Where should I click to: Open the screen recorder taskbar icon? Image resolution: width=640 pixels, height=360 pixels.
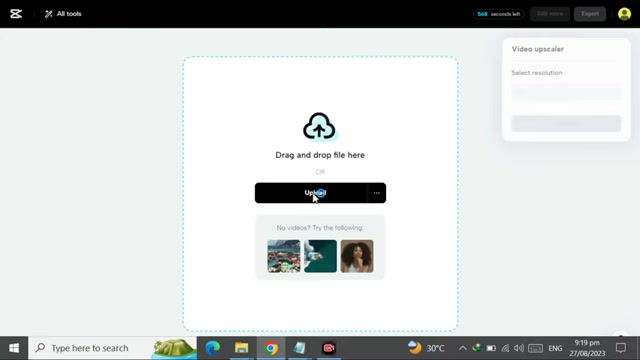point(329,348)
